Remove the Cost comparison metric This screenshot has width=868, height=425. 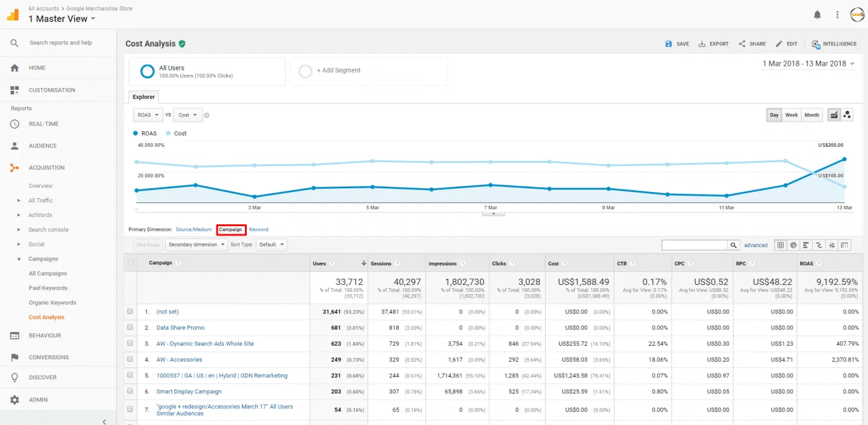click(207, 115)
